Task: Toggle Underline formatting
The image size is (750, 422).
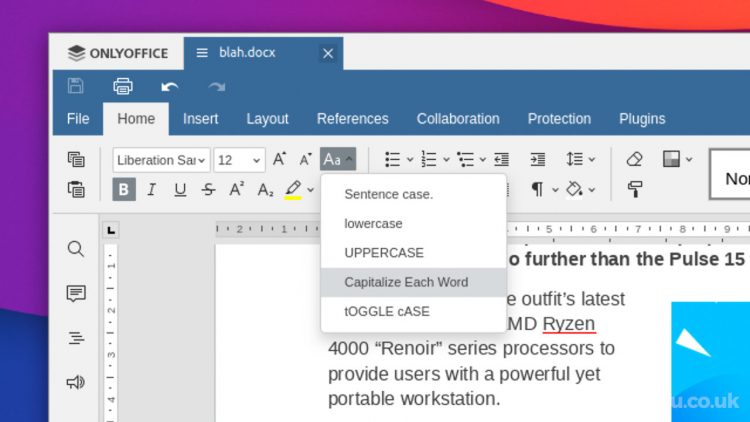Action: pyautogui.click(x=180, y=189)
